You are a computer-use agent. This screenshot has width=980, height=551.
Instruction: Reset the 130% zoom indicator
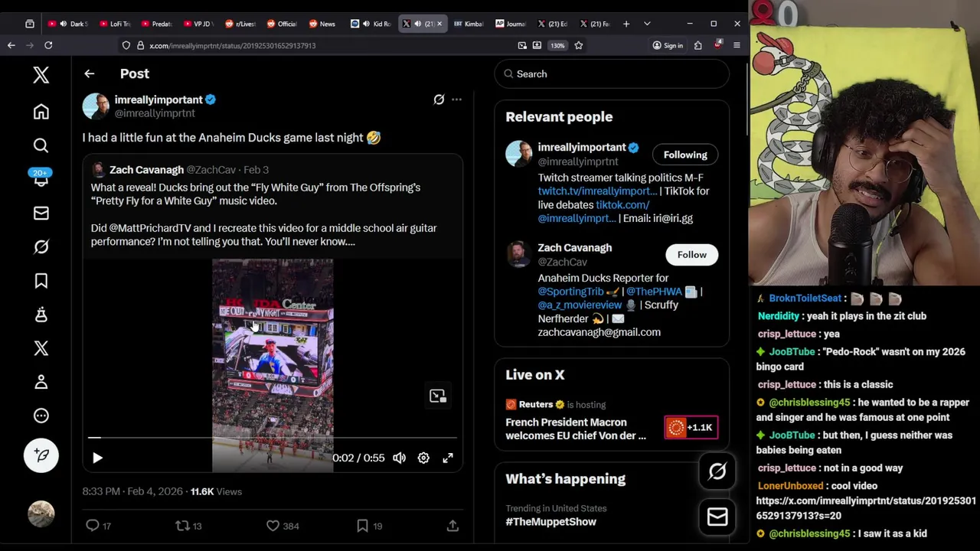click(x=557, y=45)
